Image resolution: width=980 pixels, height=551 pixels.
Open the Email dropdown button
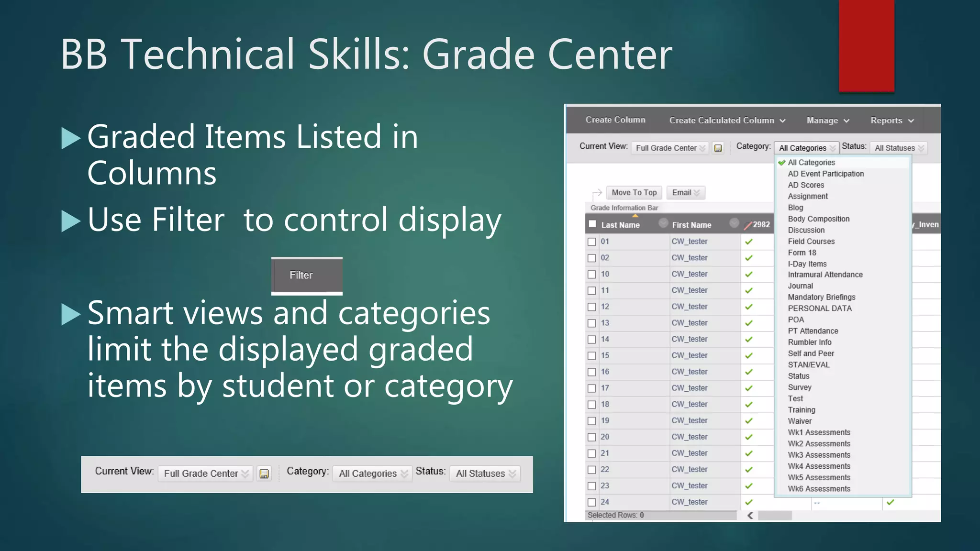[x=685, y=193]
